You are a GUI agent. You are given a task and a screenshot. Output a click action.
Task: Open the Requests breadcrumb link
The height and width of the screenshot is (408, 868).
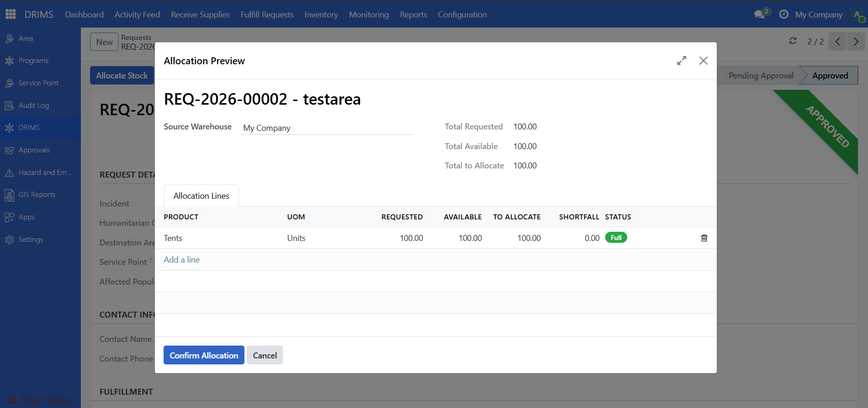click(136, 37)
